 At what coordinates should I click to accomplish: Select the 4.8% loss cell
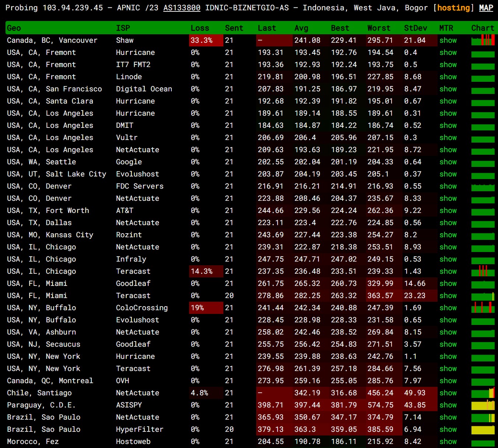206,393
